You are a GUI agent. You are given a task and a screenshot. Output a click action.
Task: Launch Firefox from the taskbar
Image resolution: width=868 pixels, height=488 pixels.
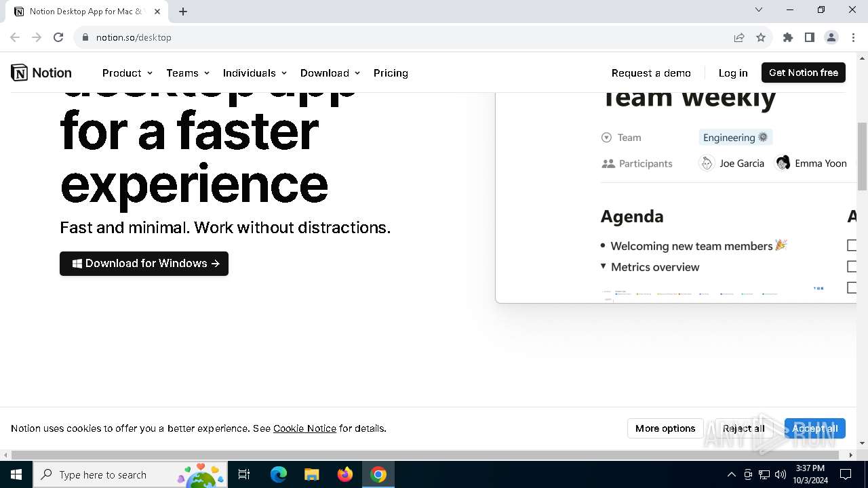345,474
